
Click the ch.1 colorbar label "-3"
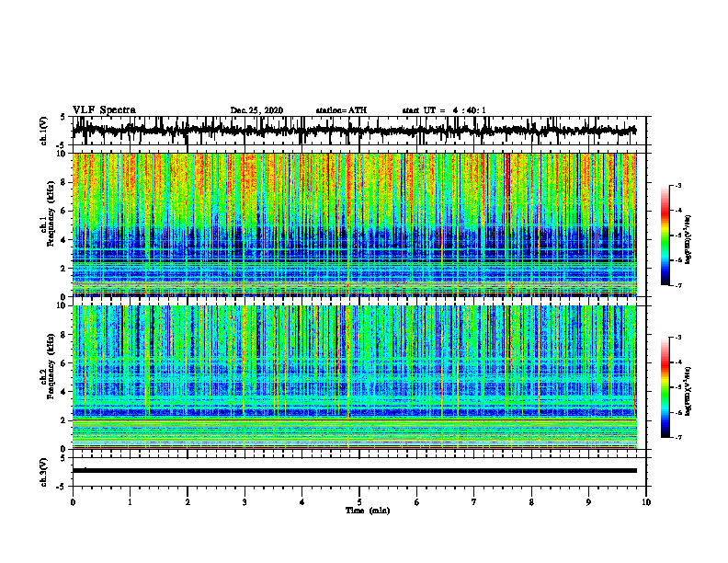coord(677,185)
